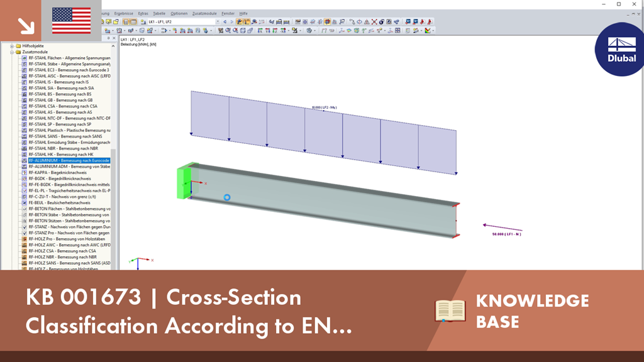Viewport: 644px width, 362px height.
Task: Select RF-ALUMINIUM - Bemessung nach Eurocode
Action: click(69, 160)
